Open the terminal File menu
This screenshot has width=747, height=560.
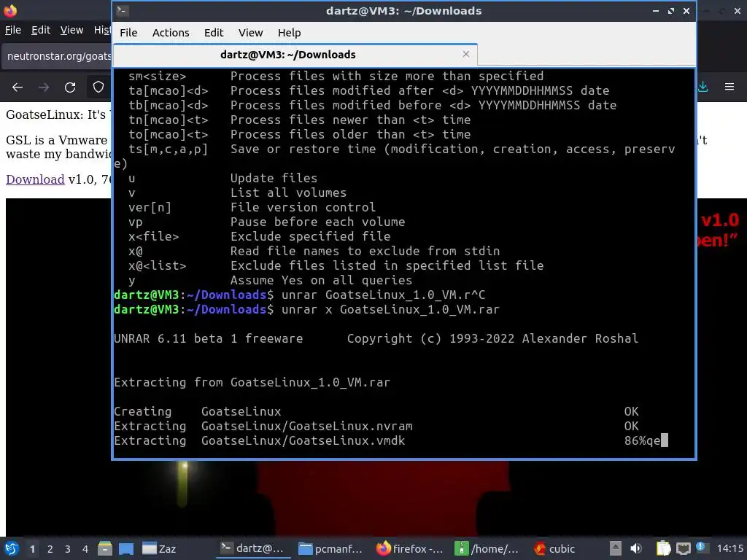click(128, 33)
